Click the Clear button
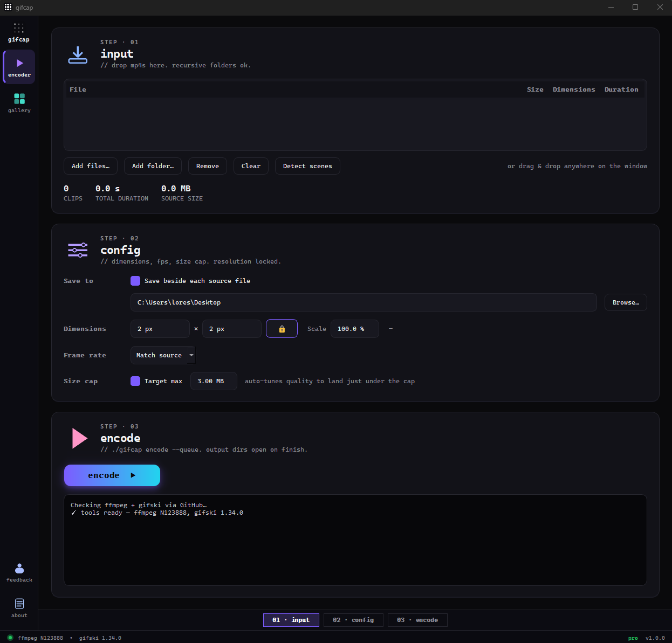Viewport: 672px width, 643px height. pos(251,166)
